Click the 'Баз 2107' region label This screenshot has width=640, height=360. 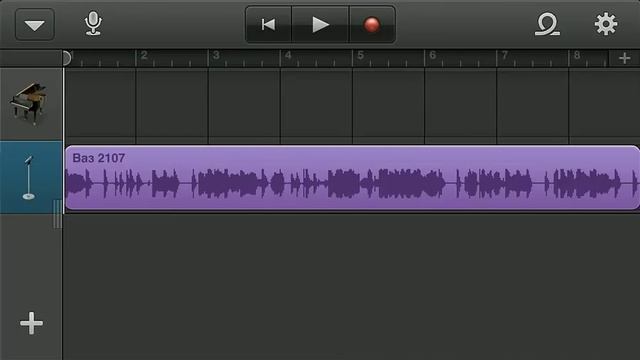coord(99,158)
